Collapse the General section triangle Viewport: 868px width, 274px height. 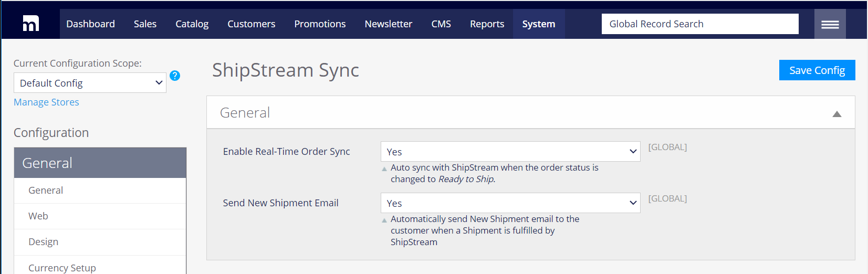click(836, 114)
